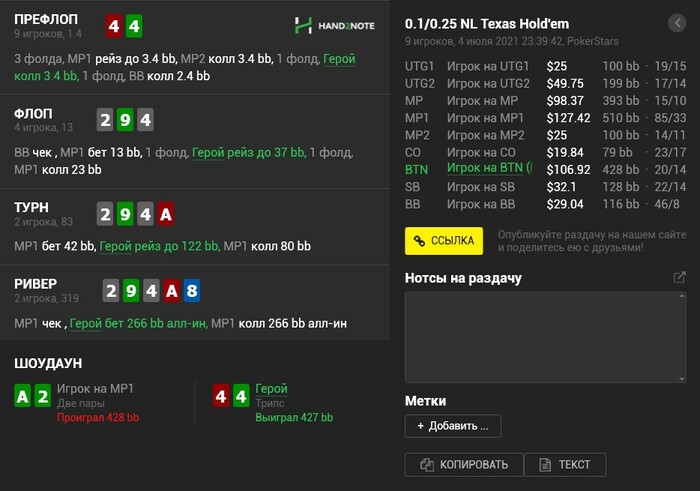The image size is (700, 491).
Task: Click the ФЛОП section heading
Action: (33, 114)
